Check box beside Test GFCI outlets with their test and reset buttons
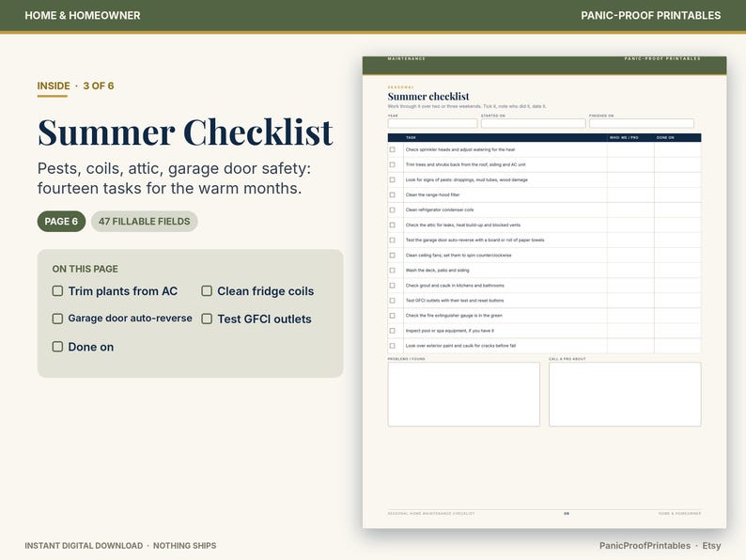746x560 pixels. 393,301
